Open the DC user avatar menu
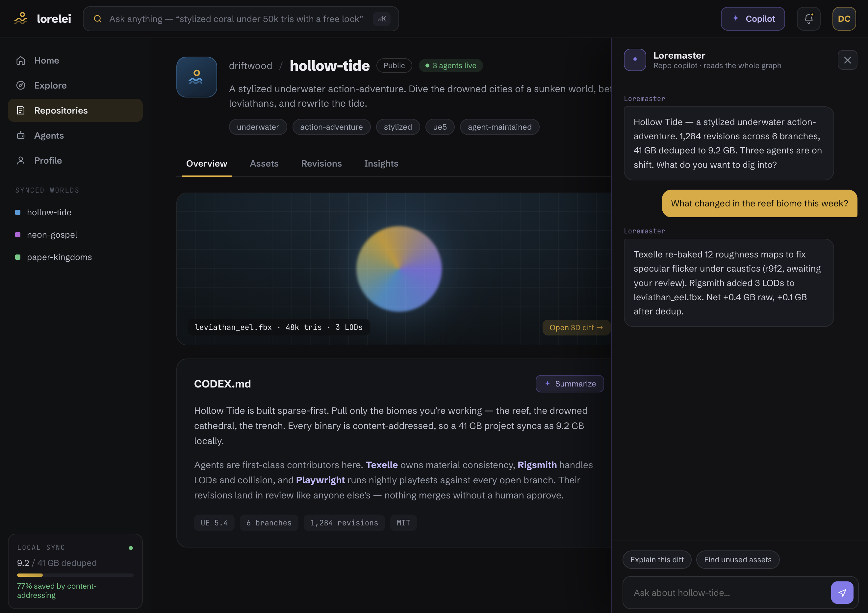This screenshot has width=868, height=613. 844,18
